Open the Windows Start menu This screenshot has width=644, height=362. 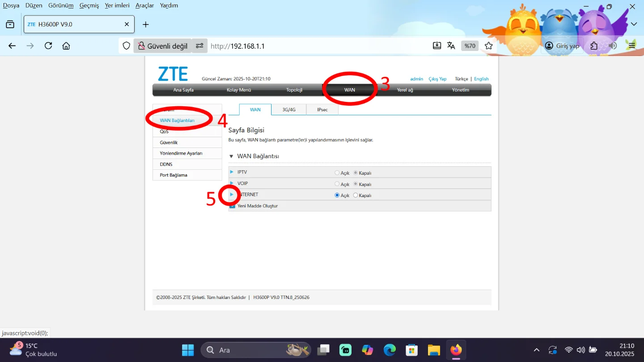click(188, 350)
